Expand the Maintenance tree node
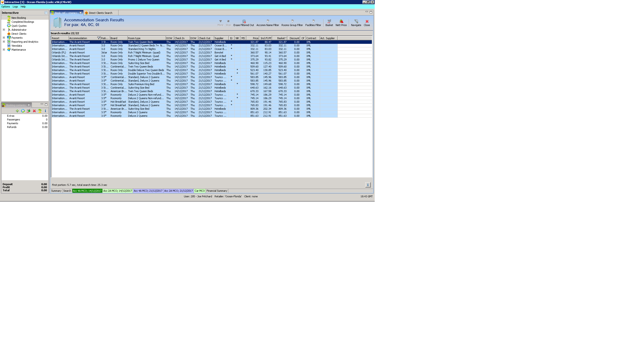The height and width of the screenshot is (337, 644). pyautogui.click(x=4, y=50)
